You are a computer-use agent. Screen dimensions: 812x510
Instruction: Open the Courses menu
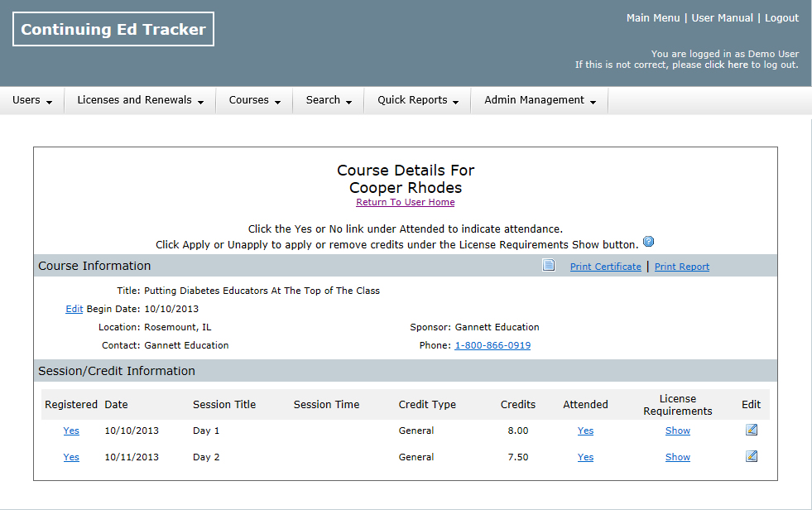pyautogui.click(x=254, y=100)
